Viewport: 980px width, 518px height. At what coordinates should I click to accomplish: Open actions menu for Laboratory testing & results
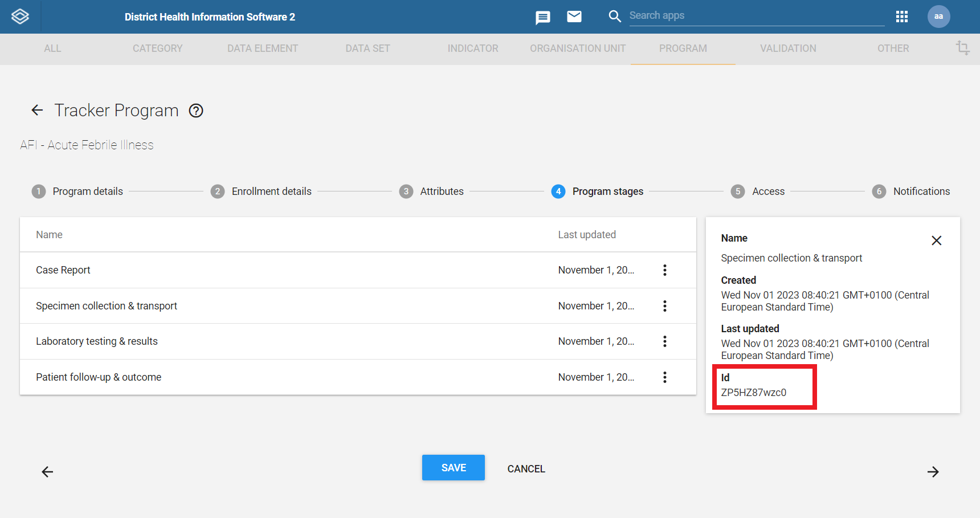coord(664,341)
